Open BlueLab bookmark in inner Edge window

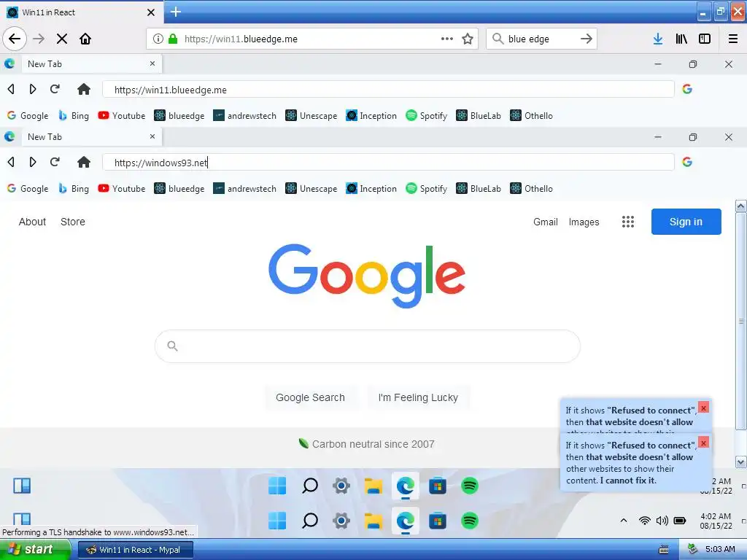click(479, 189)
